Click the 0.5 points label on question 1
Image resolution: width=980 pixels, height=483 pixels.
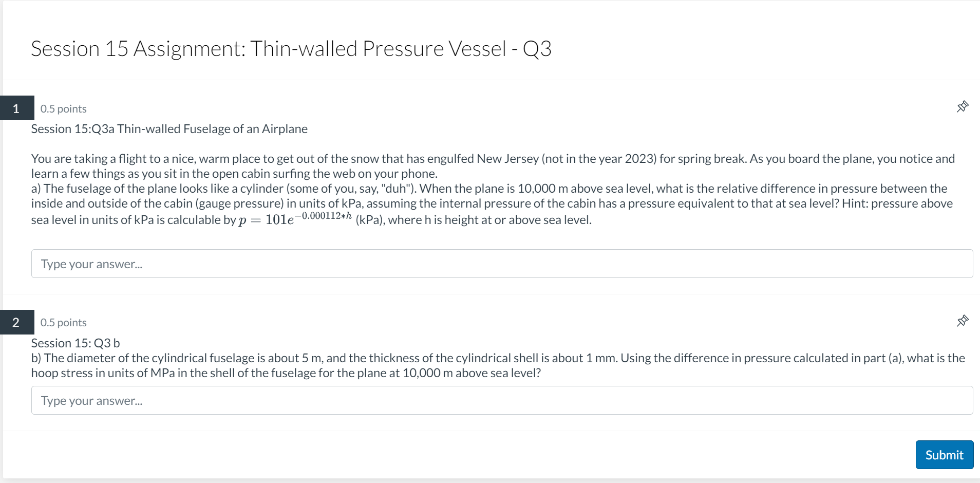pos(63,108)
